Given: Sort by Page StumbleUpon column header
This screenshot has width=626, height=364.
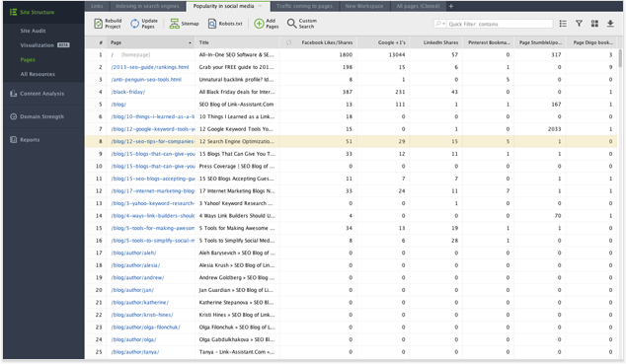Looking at the screenshot, I should 540,42.
